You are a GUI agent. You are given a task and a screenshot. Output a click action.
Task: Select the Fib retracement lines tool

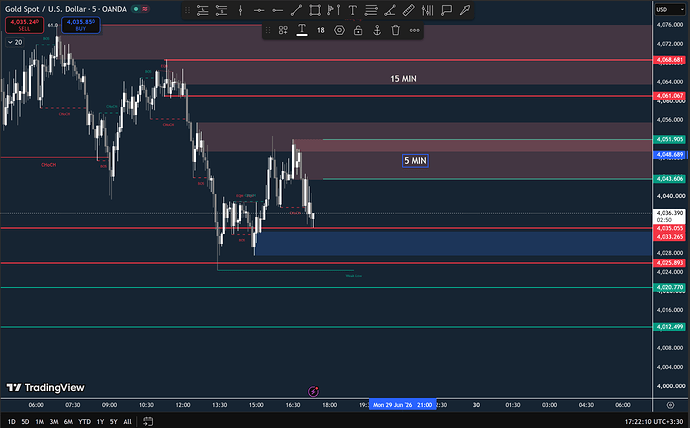tap(371, 10)
